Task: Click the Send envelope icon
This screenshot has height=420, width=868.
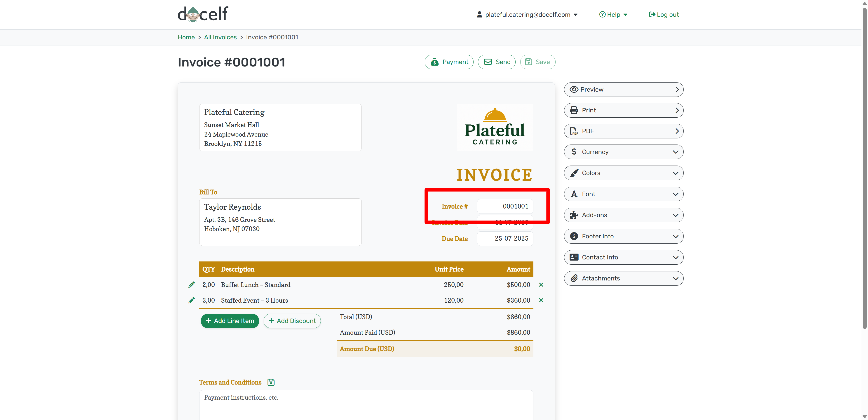Action: pyautogui.click(x=488, y=62)
